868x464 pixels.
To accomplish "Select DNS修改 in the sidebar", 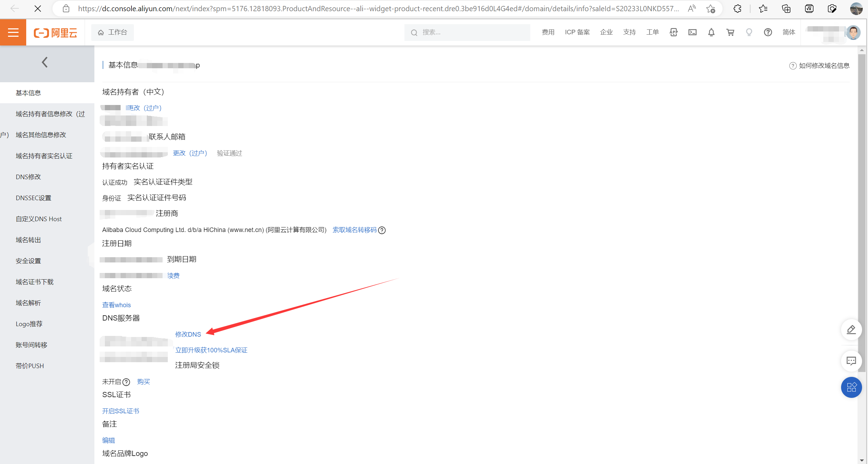I will [x=28, y=177].
